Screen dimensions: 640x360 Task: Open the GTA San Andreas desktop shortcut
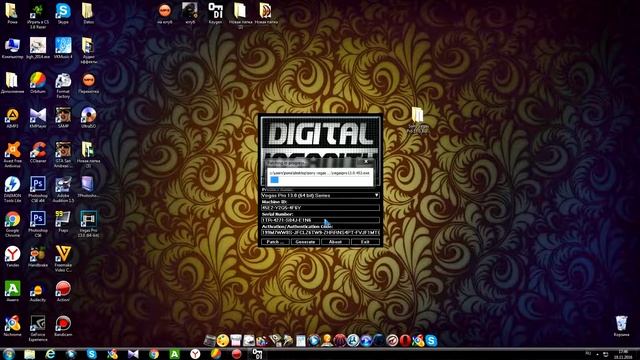pos(63,155)
